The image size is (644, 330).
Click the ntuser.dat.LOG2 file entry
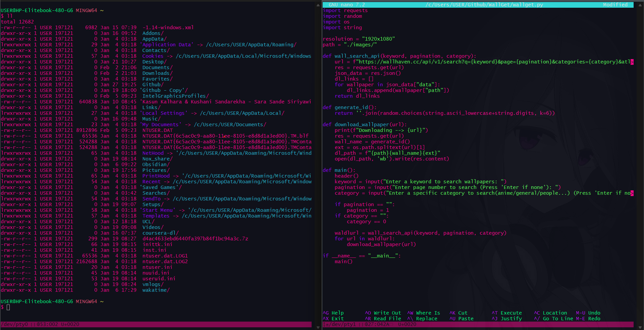(x=165, y=262)
